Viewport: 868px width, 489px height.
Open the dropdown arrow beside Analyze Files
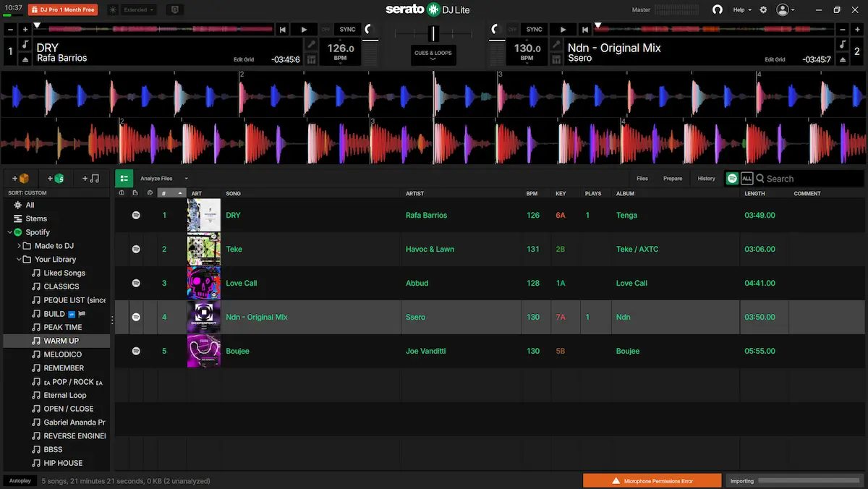click(x=186, y=179)
